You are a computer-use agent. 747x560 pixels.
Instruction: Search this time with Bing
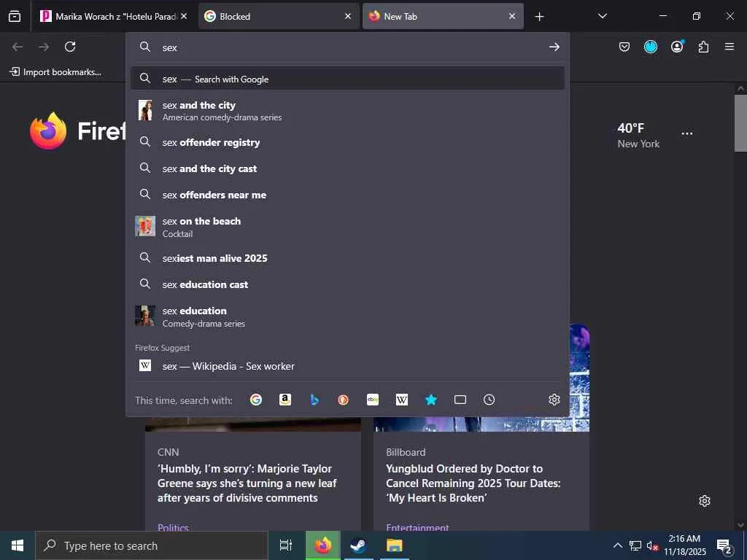(x=314, y=400)
